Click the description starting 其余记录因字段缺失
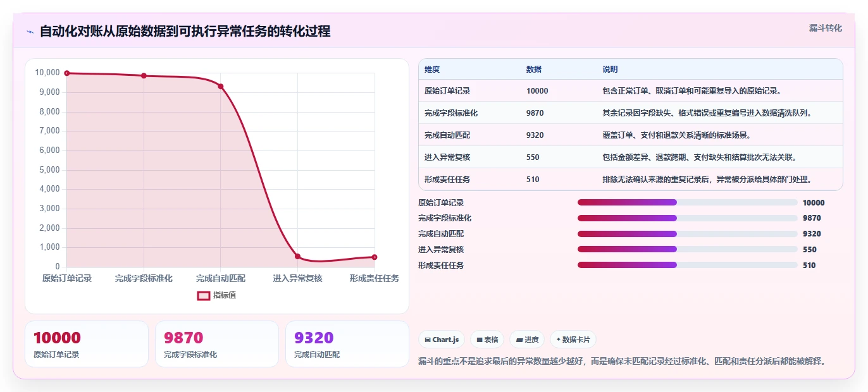The width and height of the screenshot is (868, 392). [x=707, y=113]
